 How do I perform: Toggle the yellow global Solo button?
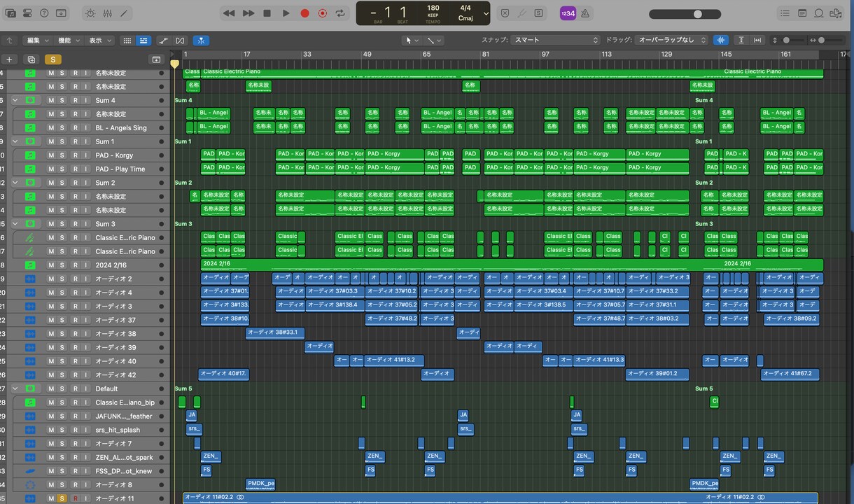coord(52,59)
